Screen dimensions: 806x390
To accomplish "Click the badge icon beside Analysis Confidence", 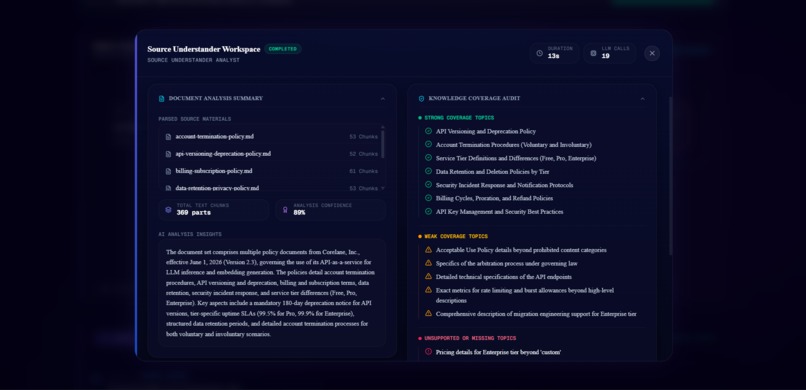I will point(285,210).
